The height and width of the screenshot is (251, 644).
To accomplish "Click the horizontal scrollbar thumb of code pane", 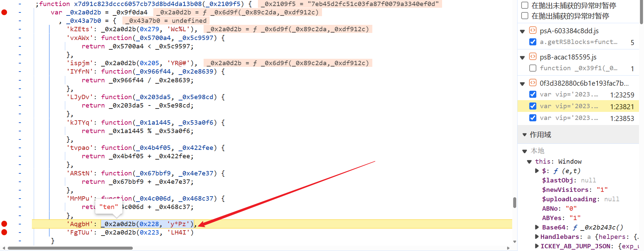I will pyautogui.click(x=70, y=248).
